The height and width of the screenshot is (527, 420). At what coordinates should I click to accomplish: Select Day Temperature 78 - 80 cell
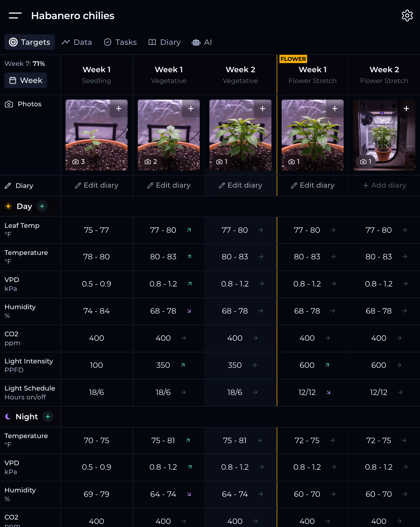tap(97, 257)
